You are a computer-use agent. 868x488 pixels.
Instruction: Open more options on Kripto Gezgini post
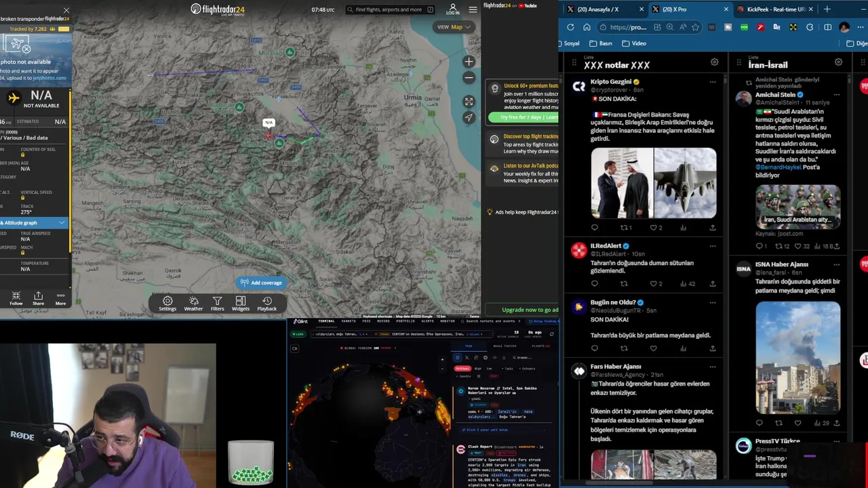click(712, 82)
